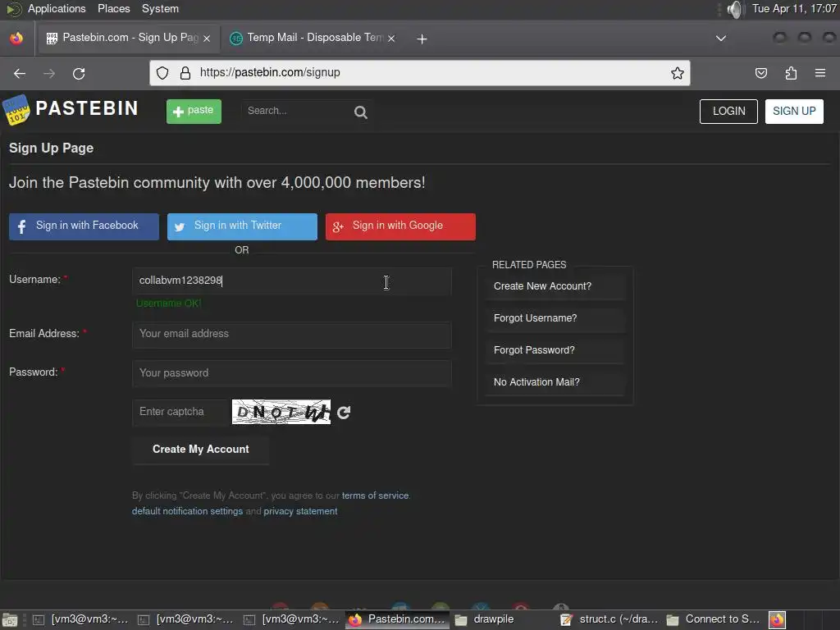Click the volume speaker icon

pos(736,9)
